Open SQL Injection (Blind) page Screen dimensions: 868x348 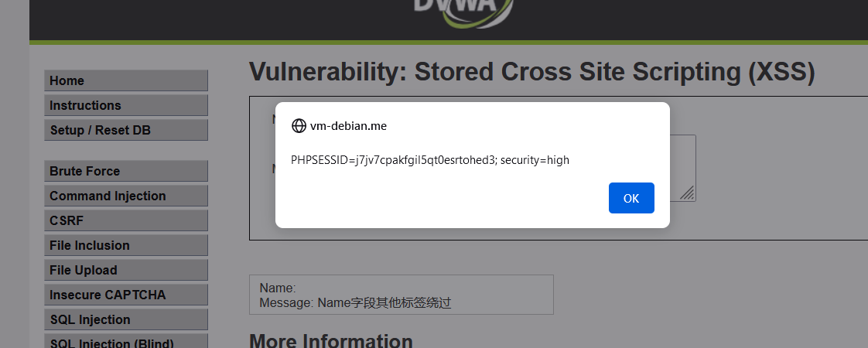pos(126,343)
